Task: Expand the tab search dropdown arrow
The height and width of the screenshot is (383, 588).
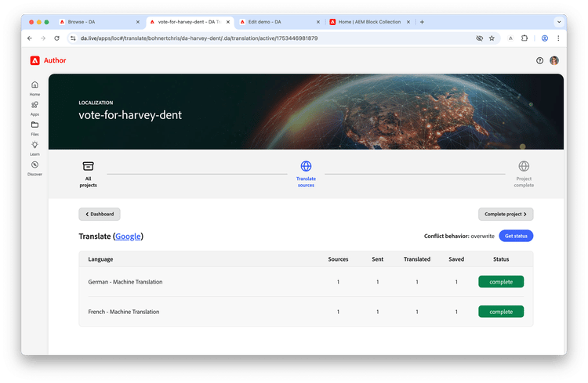Action: pos(559,22)
